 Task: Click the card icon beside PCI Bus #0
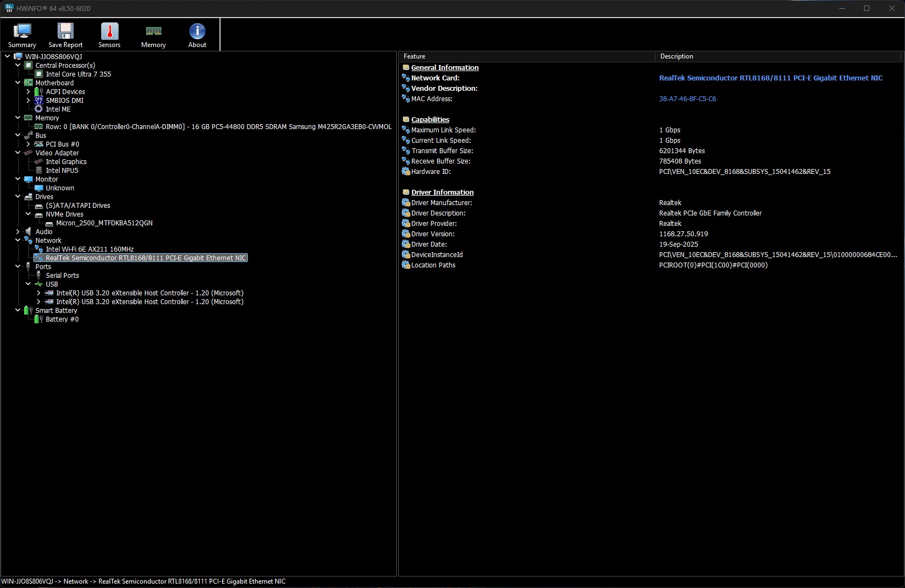click(39, 144)
